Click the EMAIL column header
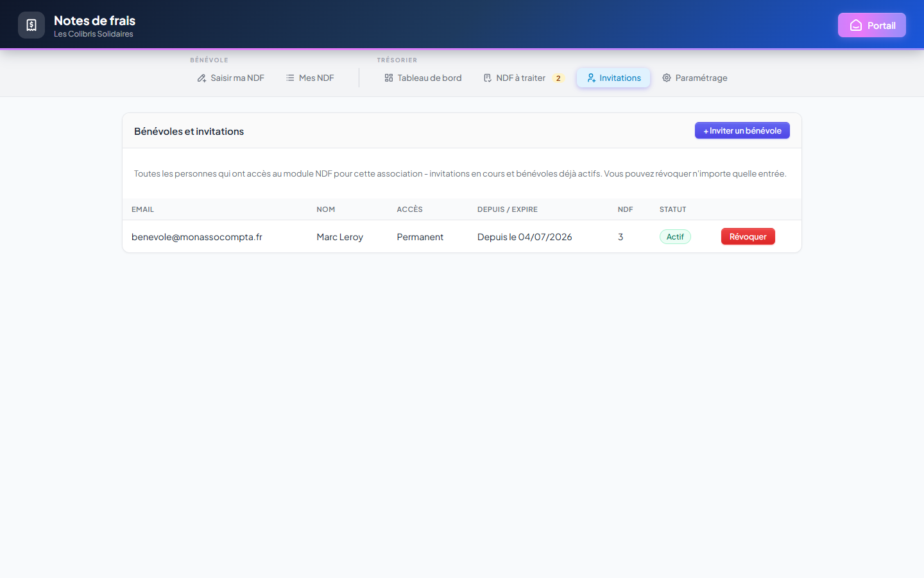 [x=142, y=209]
